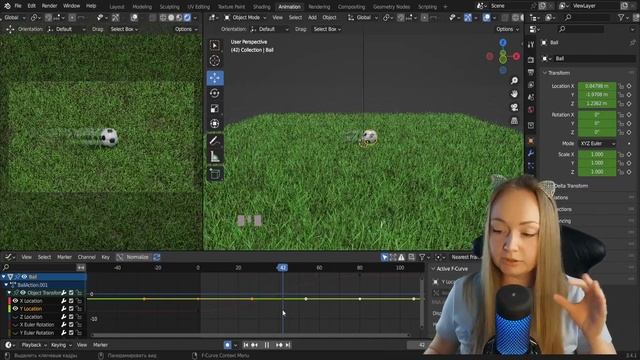Open the Output properties tab icon
This screenshot has height=360, width=640.
click(531, 72)
